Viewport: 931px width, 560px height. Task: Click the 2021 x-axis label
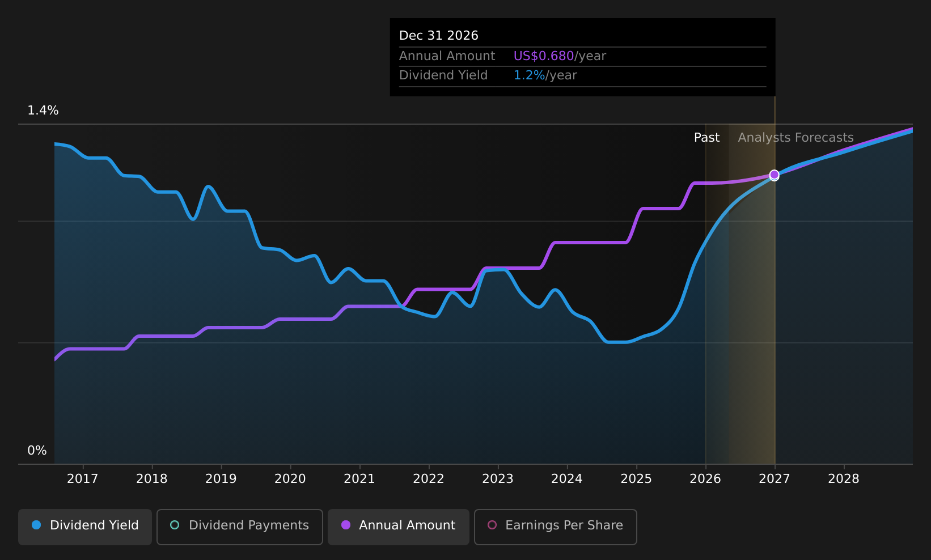(x=359, y=479)
